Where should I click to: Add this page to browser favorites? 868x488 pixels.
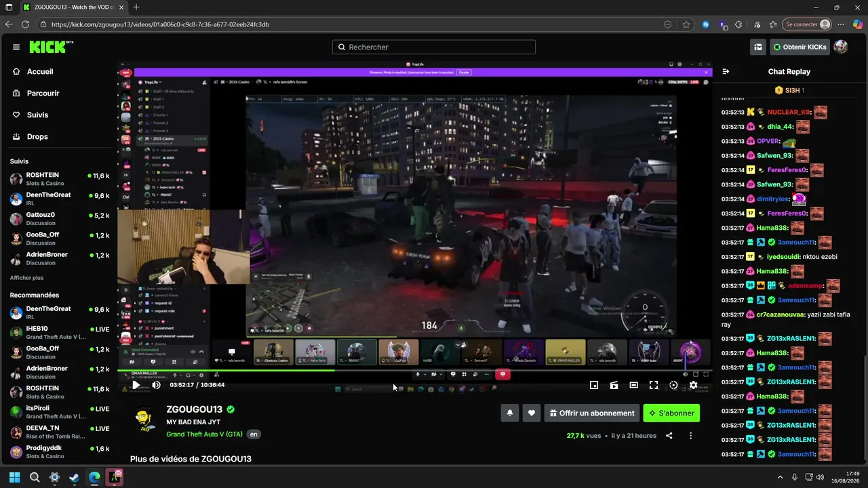click(x=686, y=24)
